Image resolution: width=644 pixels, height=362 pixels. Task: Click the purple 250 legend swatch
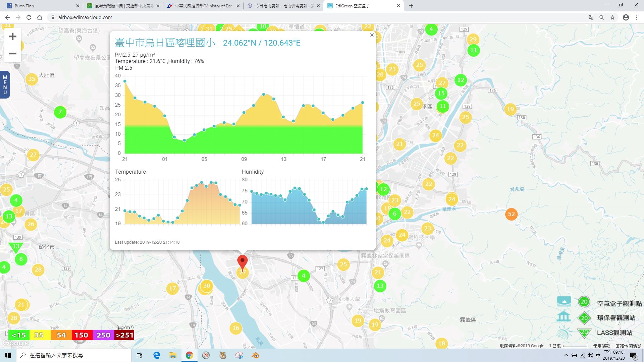pyautogui.click(x=103, y=335)
